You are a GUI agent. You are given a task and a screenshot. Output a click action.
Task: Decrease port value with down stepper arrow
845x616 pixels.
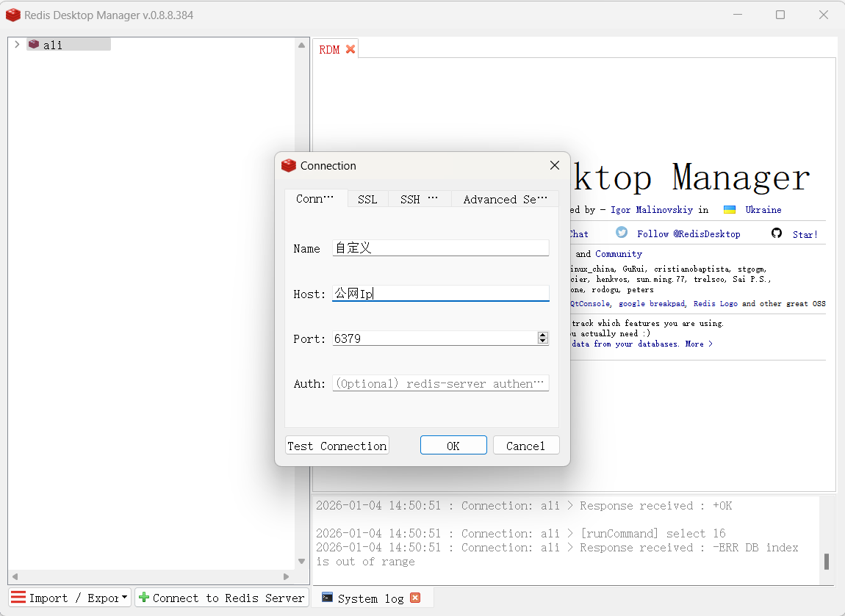(x=543, y=341)
